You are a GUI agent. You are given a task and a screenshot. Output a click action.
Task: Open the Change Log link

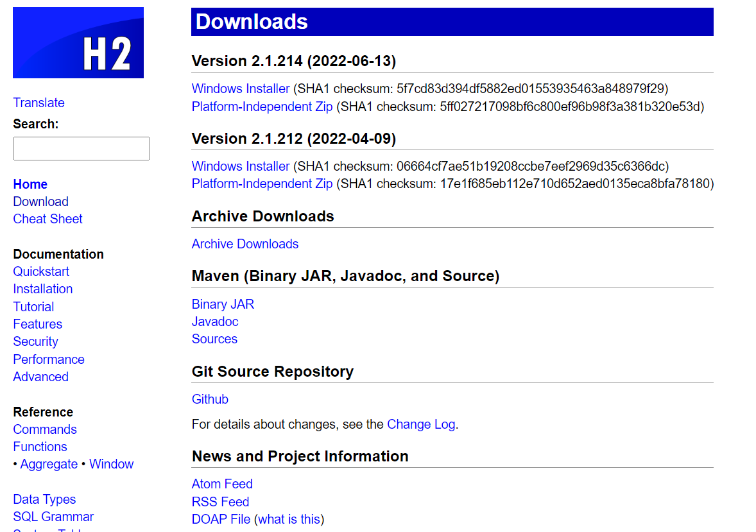click(x=421, y=424)
